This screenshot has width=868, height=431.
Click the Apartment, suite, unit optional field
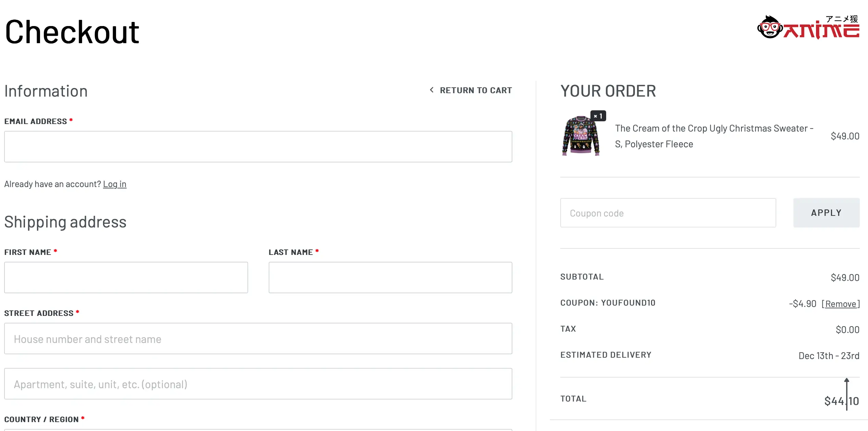pyautogui.click(x=258, y=384)
